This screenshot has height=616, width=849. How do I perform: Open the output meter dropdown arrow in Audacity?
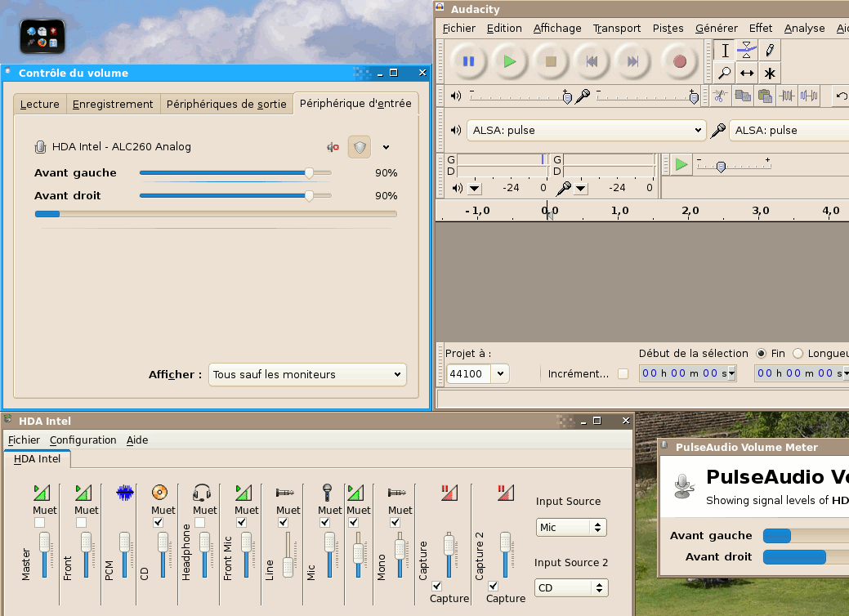(474, 189)
